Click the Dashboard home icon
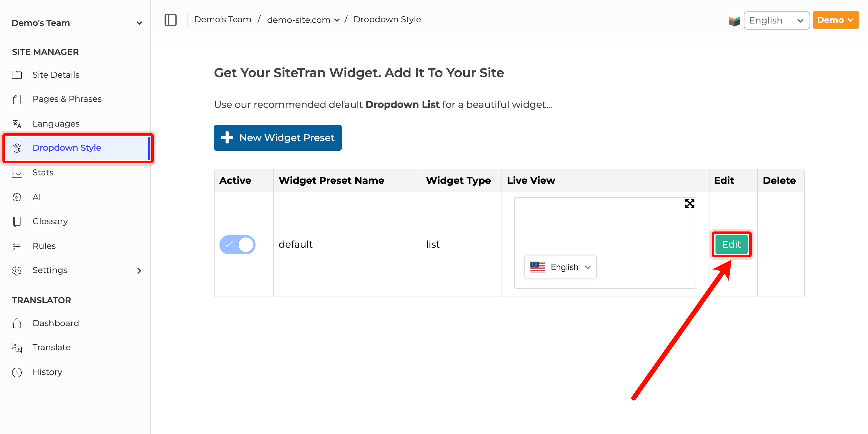 [17, 323]
